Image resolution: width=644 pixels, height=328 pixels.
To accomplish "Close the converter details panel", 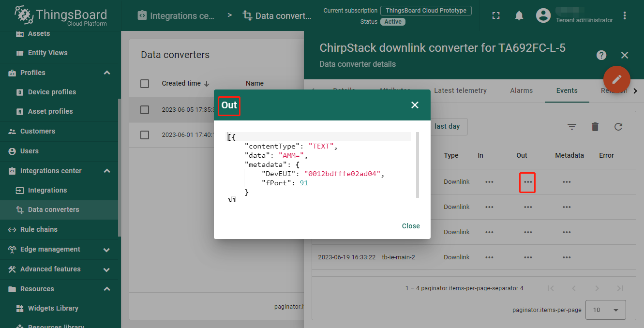I will 625,55.
